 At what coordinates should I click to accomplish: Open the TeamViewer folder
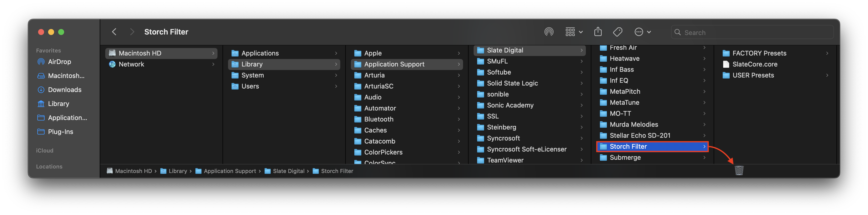click(530, 160)
